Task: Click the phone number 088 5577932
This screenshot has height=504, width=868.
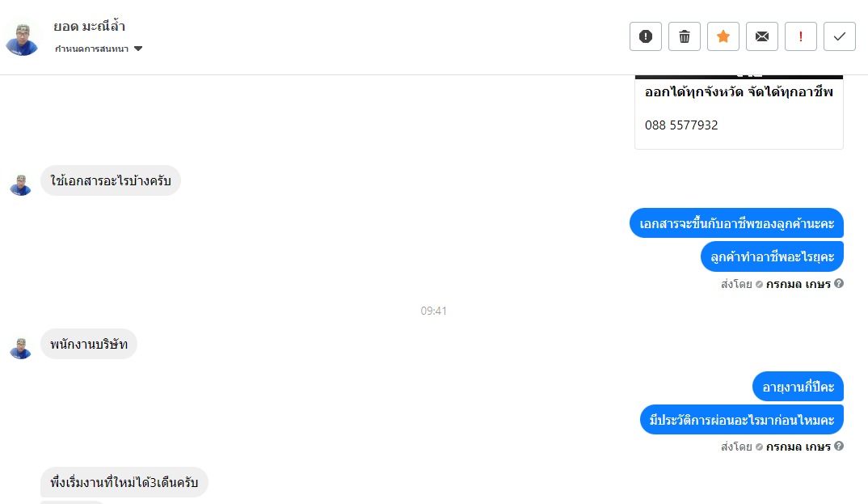Action: tap(681, 125)
